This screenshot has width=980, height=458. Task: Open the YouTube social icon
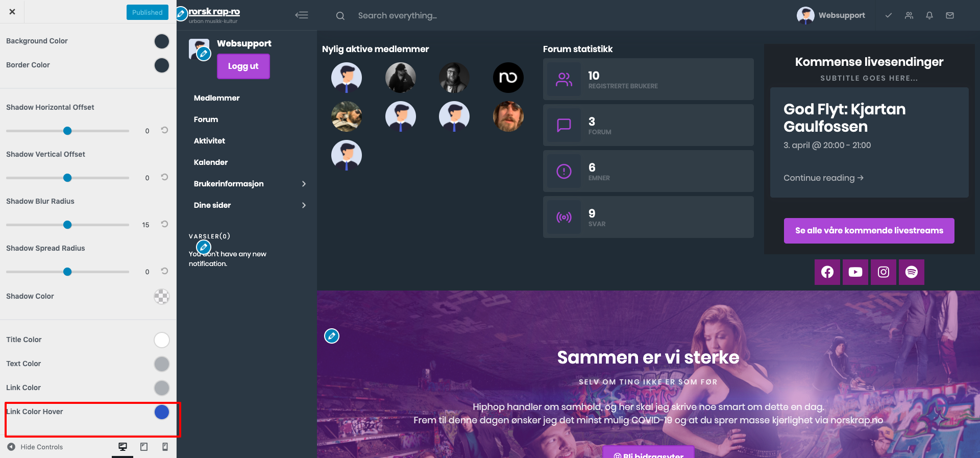(855, 272)
